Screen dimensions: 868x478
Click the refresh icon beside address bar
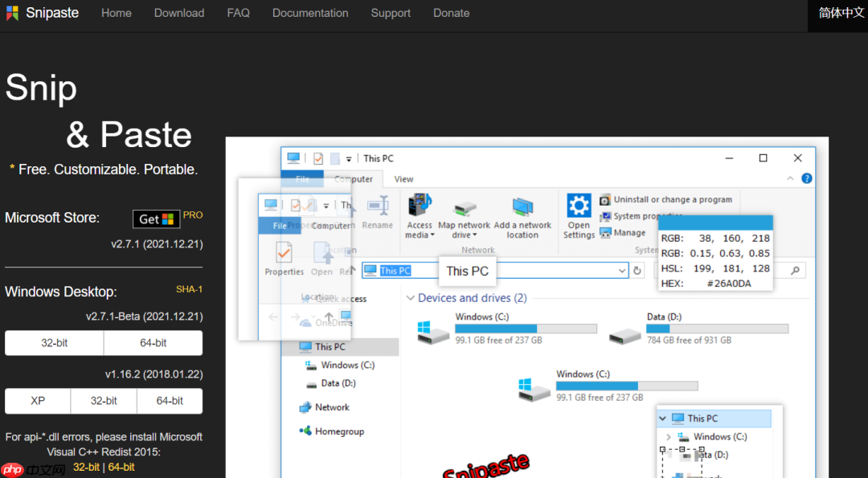point(637,271)
